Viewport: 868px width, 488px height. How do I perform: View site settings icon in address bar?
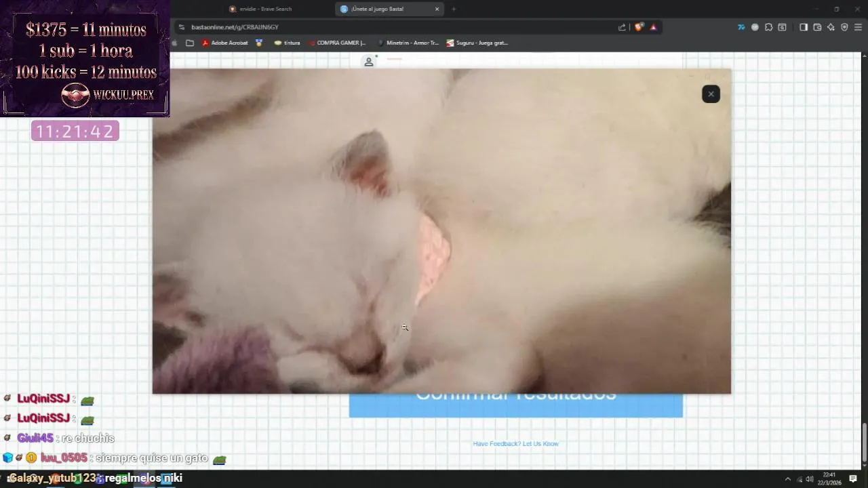point(181,27)
